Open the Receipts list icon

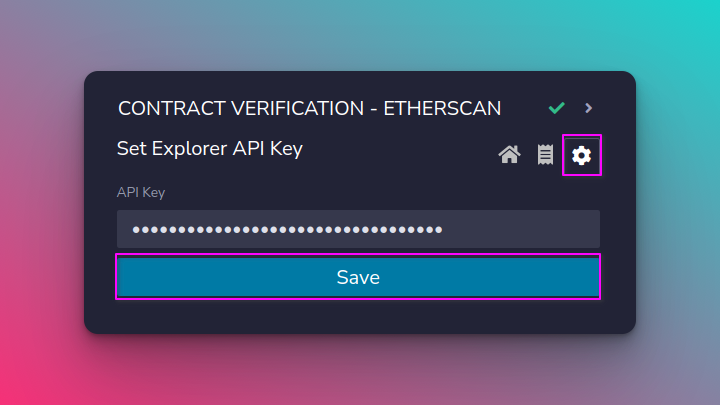[545, 155]
